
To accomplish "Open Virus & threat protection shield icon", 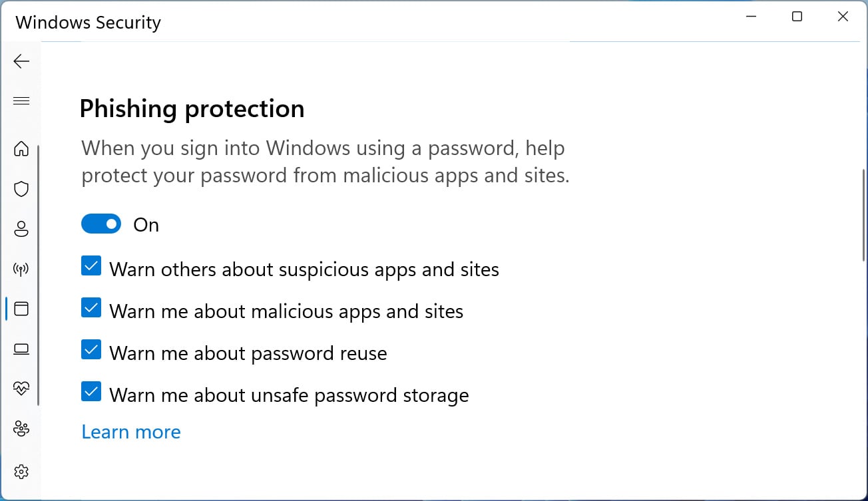I will (21, 189).
